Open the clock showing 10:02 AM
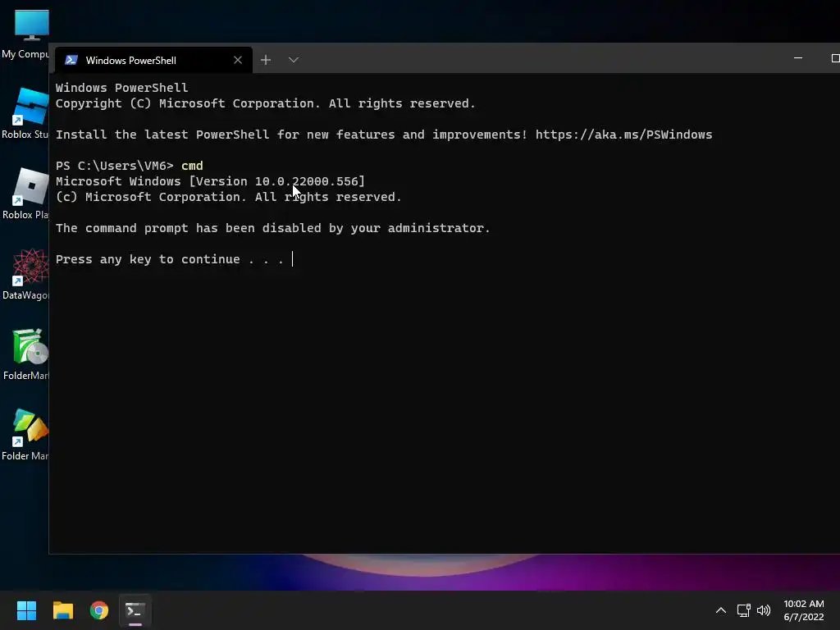 (804, 610)
